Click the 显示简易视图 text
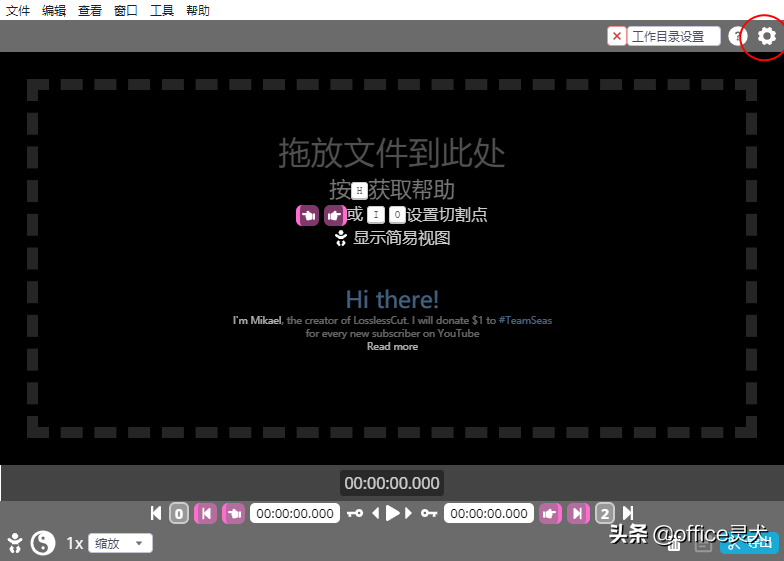 point(402,238)
